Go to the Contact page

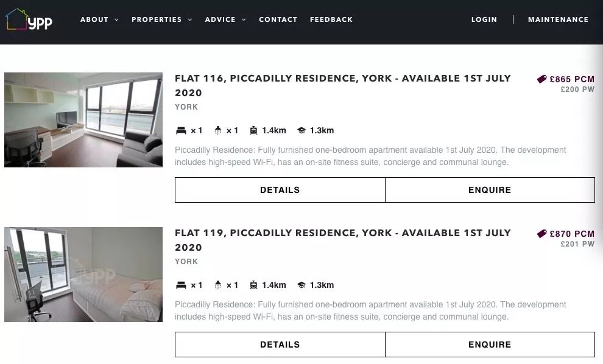[278, 19]
